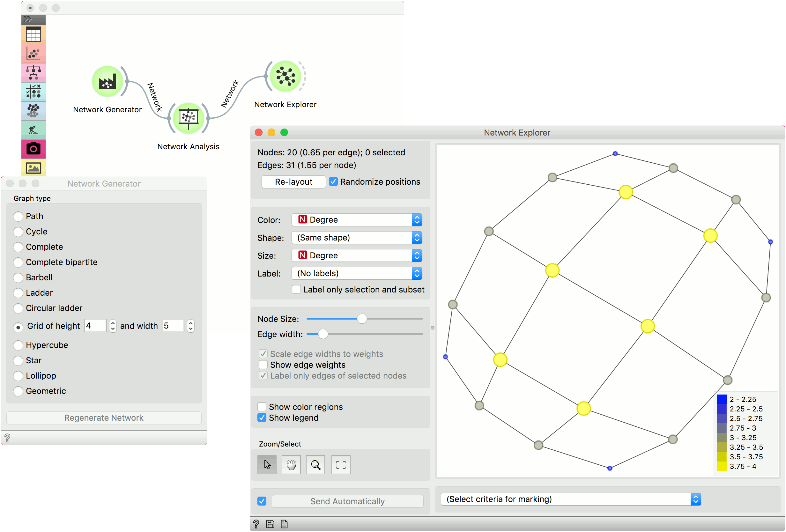
Task: Click the Network Generator widget node
Action: [x=107, y=82]
